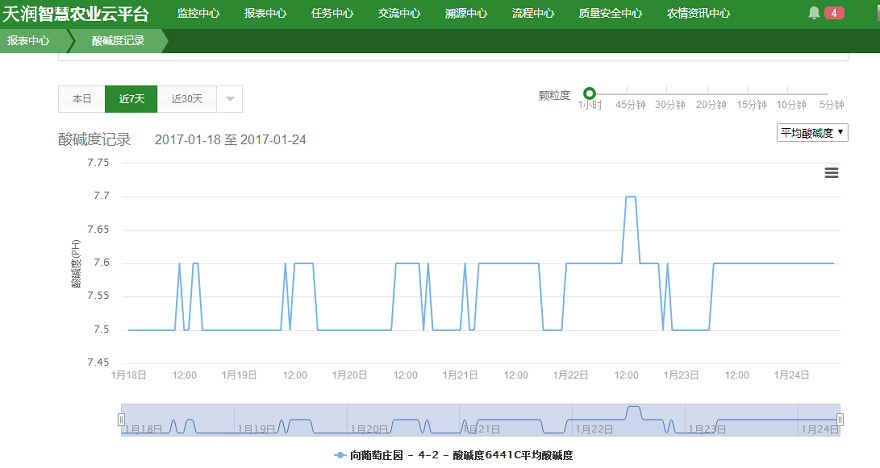The height and width of the screenshot is (468, 880).
Task: Open the 报表中心 top menu
Action: [265, 14]
